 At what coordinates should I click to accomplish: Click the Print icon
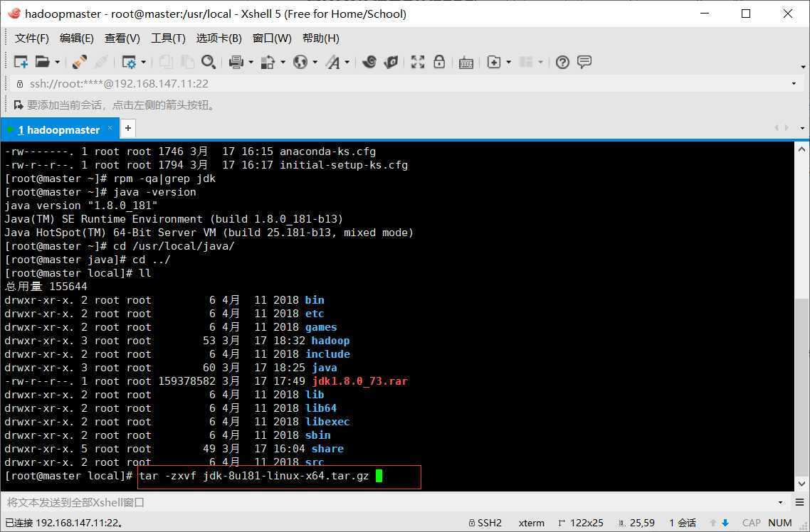click(x=236, y=62)
